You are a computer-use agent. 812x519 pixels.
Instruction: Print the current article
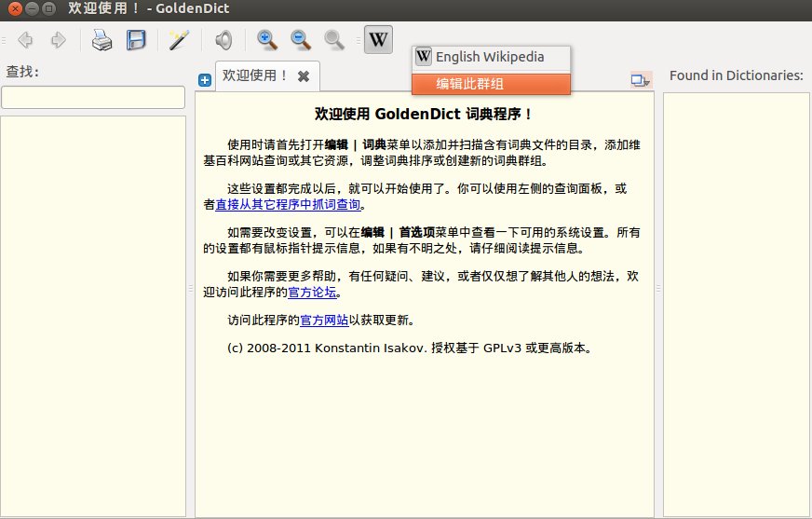pyautogui.click(x=102, y=40)
